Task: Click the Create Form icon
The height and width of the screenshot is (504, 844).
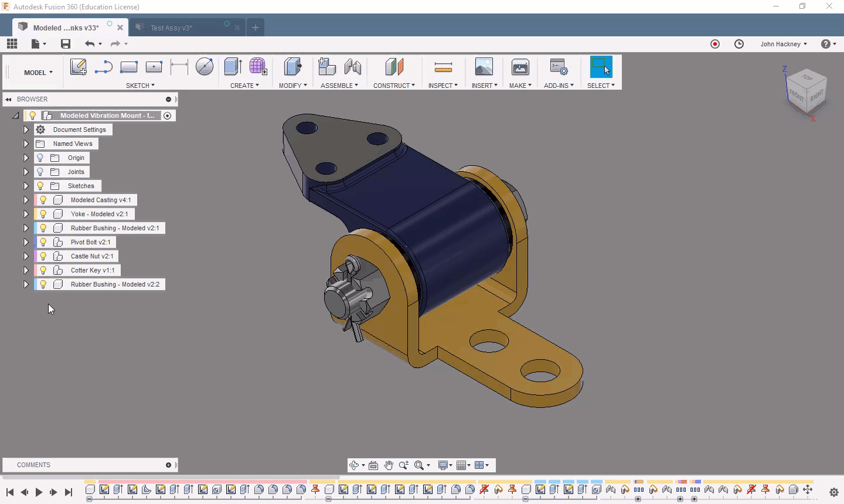Action: [x=258, y=67]
